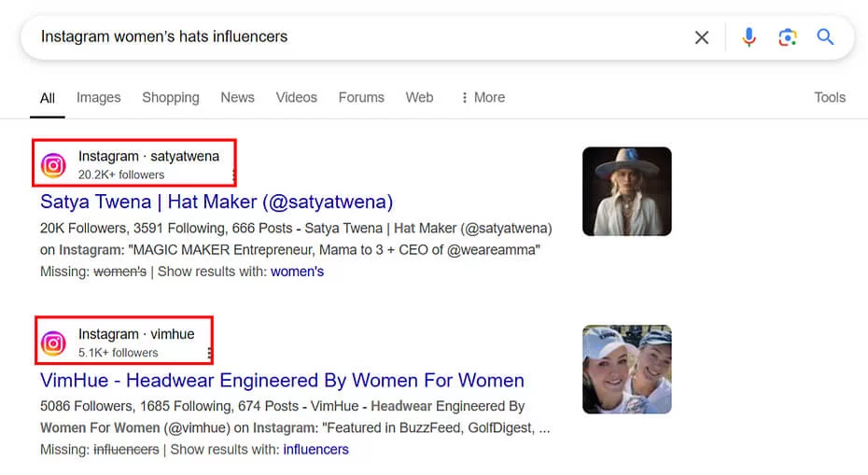Open the Satya Twena hat photo thumbnail

[626, 191]
